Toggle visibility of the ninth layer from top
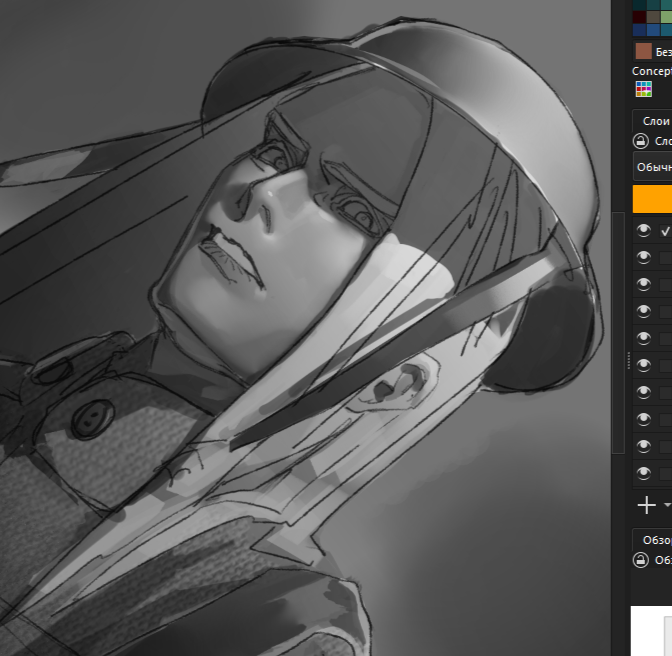 643,446
